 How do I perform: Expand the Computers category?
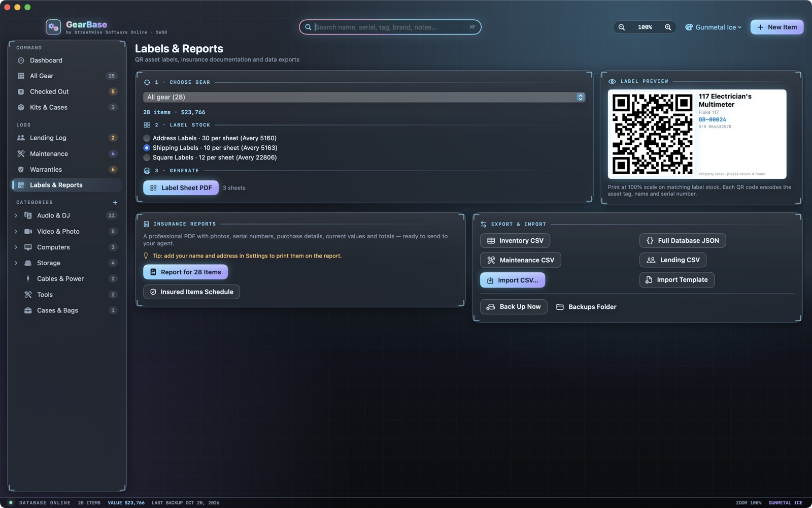coord(16,247)
